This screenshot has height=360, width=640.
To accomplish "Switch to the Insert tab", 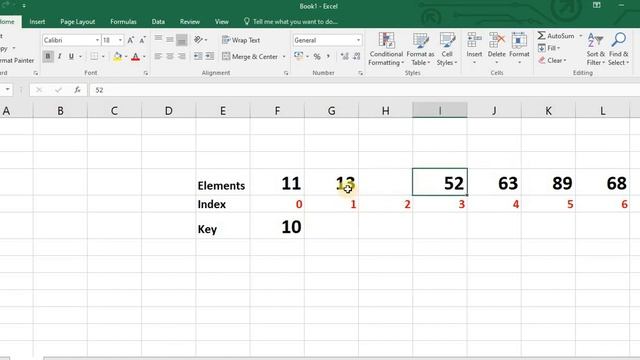I will tap(37, 22).
